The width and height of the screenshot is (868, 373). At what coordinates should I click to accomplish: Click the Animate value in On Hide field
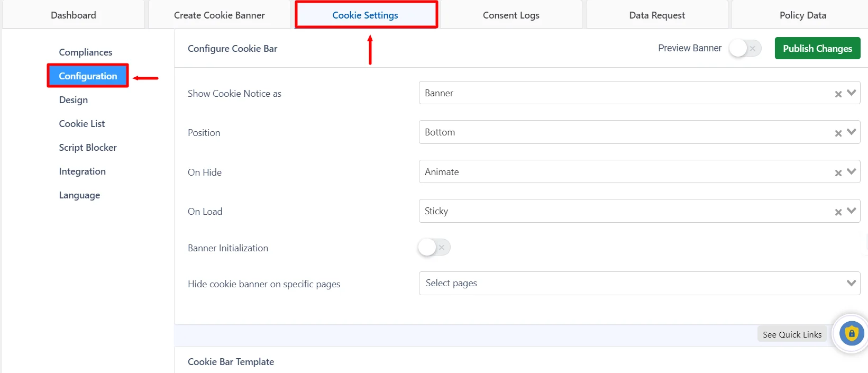pyautogui.click(x=442, y=172)
